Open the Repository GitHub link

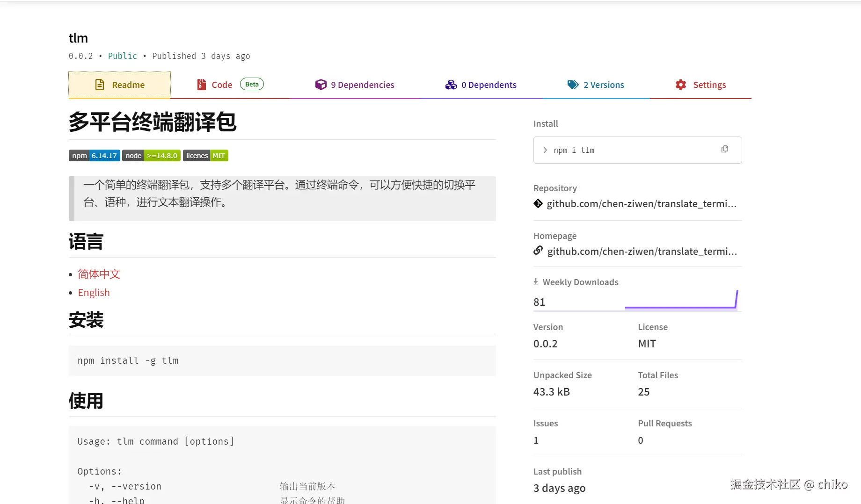tap(642, 203)
